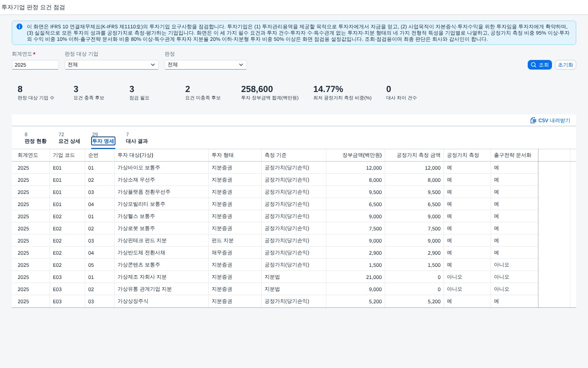
Task: Click the 가상로봇 보통주 cell
Action: pos(162,229)
